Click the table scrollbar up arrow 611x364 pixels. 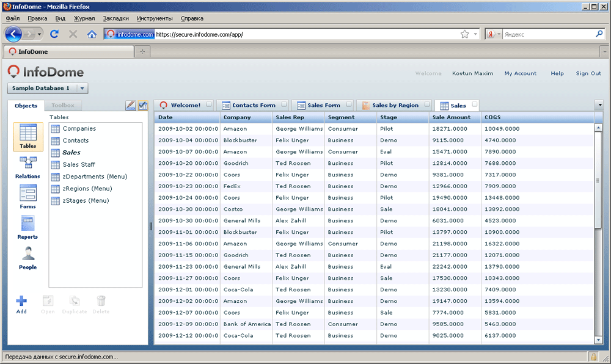[599, 128]
